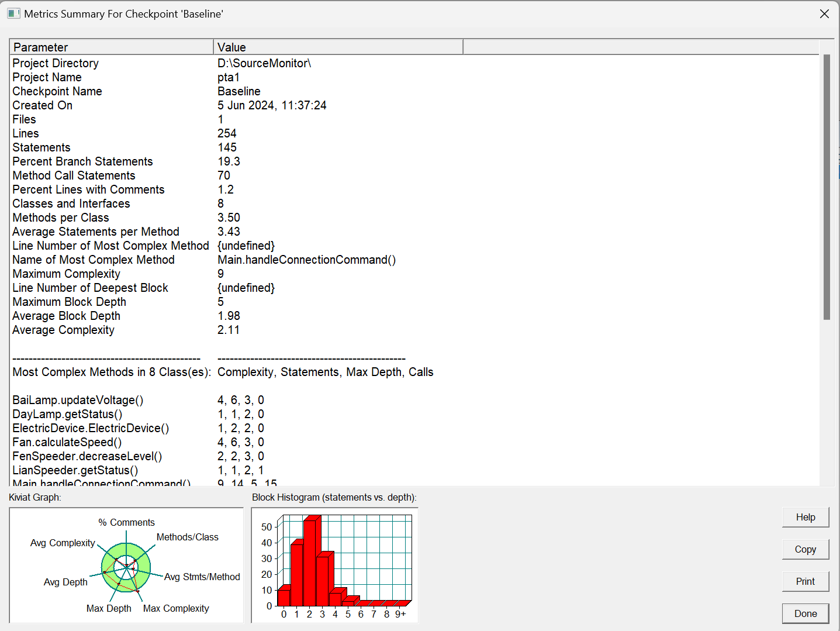Select the Method Call Statements row
840x631 pixels.
pyautogui.click(x=414, y=175)
